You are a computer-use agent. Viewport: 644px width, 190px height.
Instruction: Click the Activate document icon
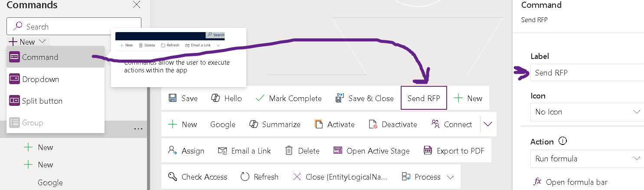pos(319,124)
